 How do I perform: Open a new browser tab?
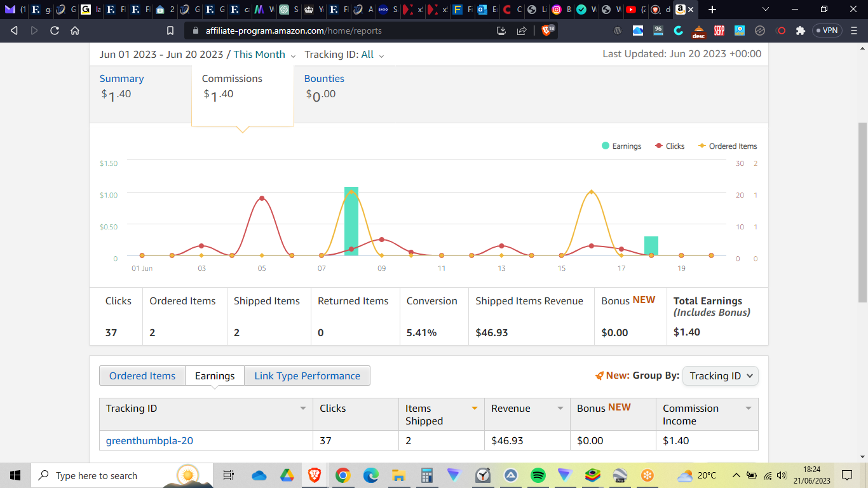712,10
